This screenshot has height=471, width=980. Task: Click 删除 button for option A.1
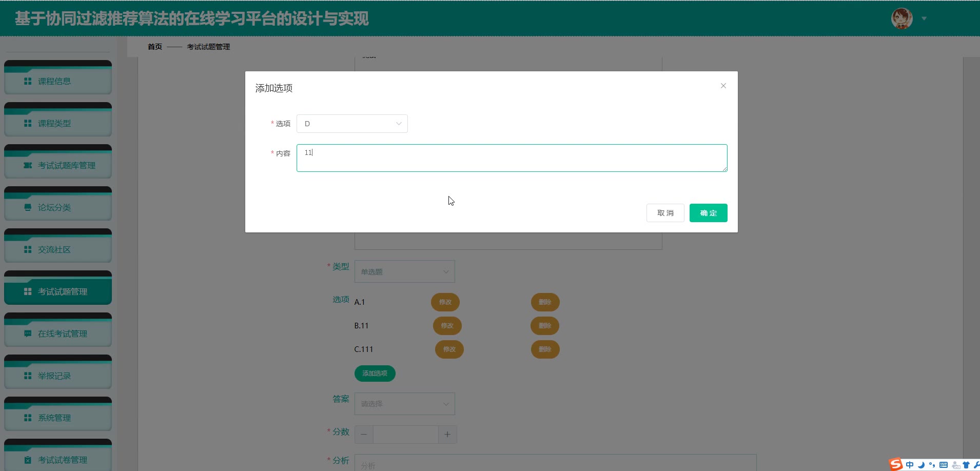[x=545, y=302]
